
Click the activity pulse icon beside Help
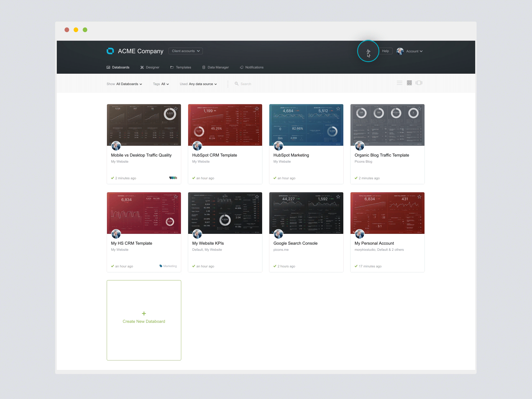click(368, 51)
